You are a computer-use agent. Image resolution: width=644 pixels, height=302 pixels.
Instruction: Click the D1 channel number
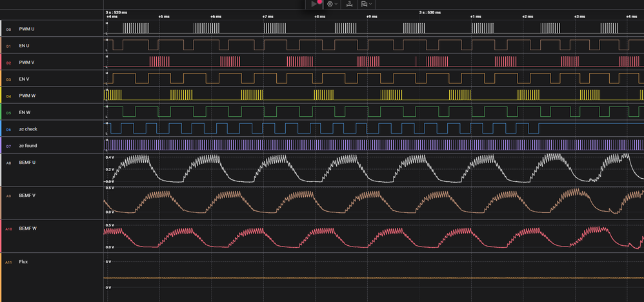point(8,46)
